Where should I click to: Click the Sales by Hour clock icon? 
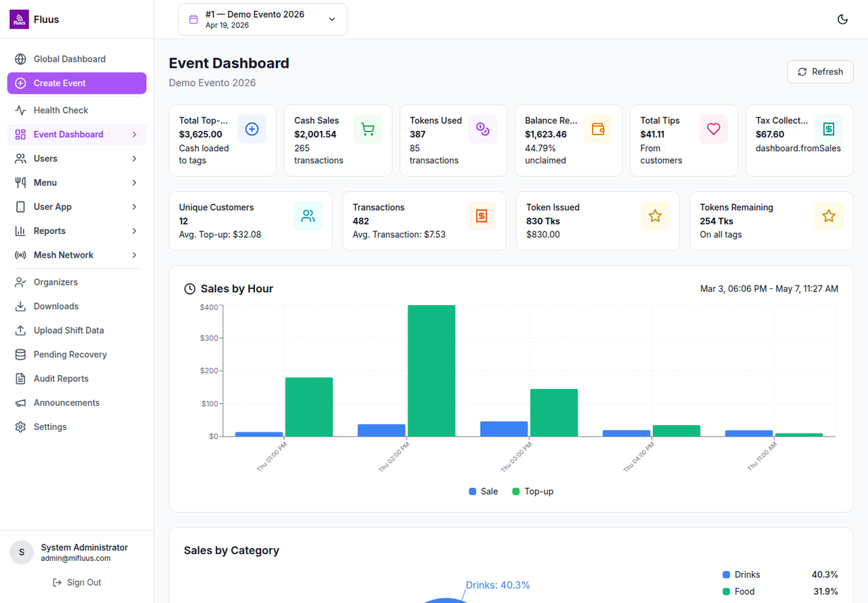[190, 289]
